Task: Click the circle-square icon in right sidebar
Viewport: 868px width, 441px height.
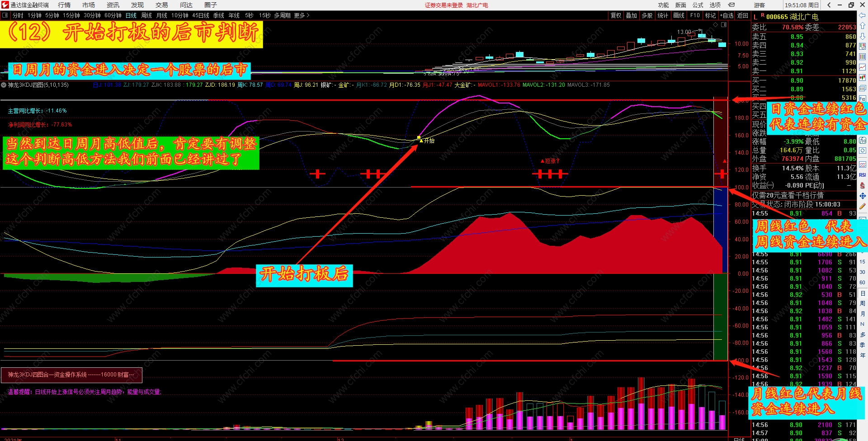Action: (863, 150)
